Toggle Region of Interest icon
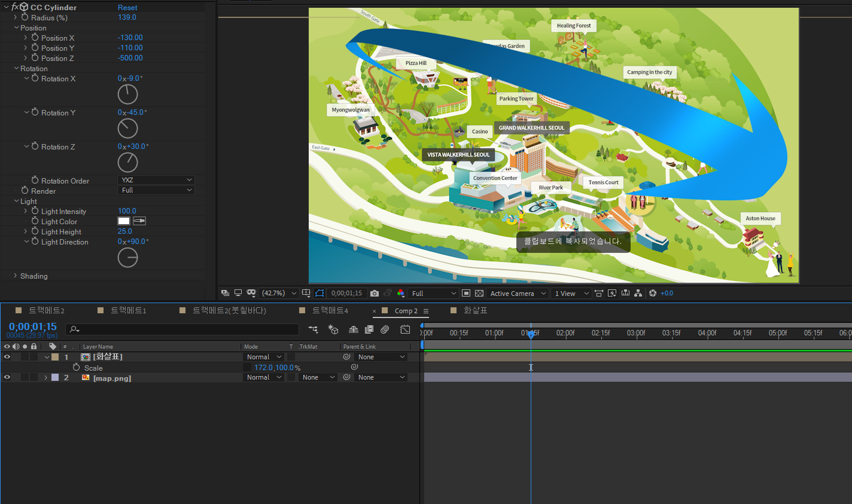This screenshot has height=504, width=852. [466, 293]
